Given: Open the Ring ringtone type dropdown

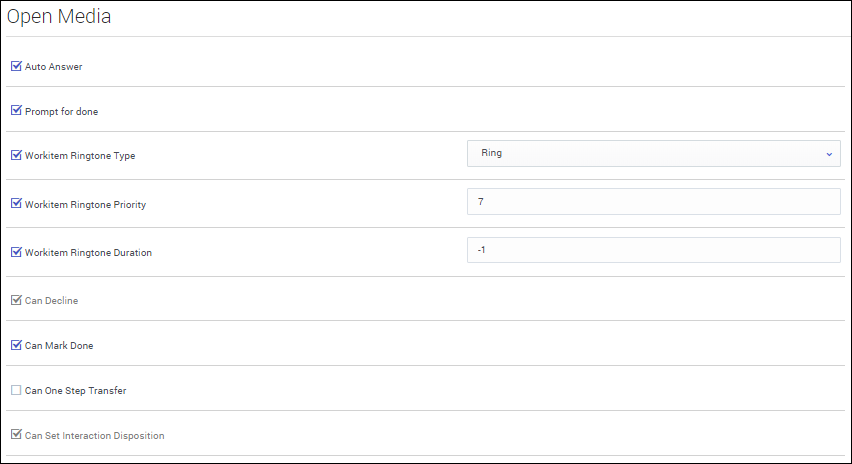Looking at the screenshot, I should (652, 154).
